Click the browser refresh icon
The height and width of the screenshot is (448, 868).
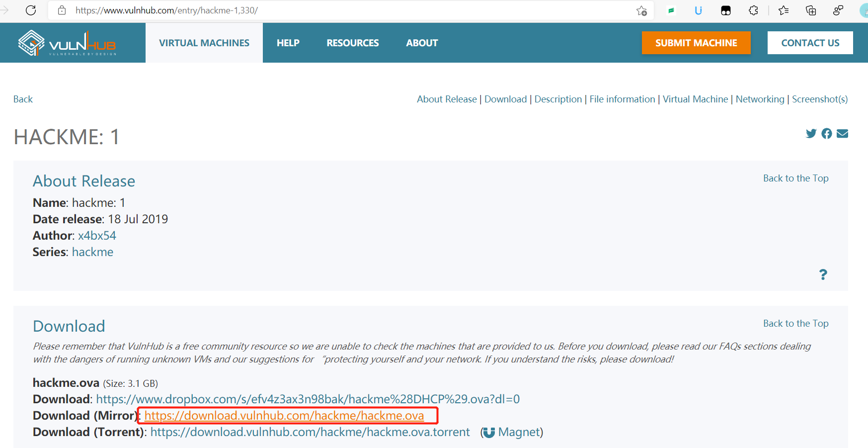click(31, 10)
